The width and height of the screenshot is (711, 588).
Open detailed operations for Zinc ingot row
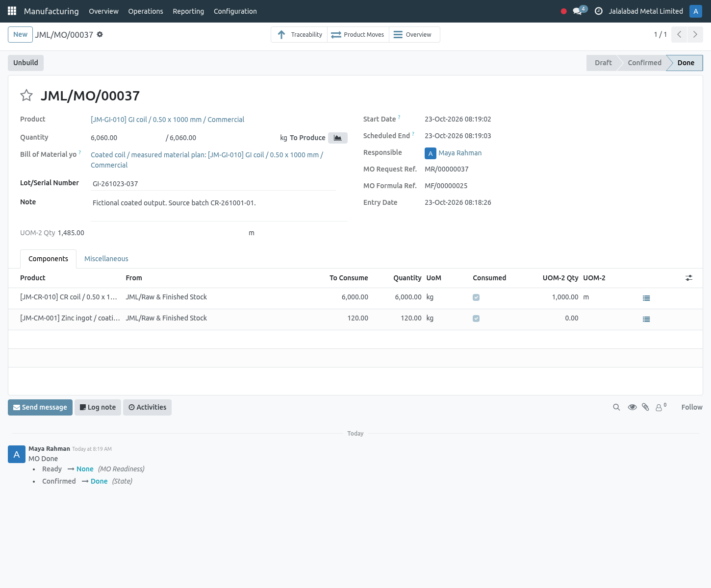point(646,319)
